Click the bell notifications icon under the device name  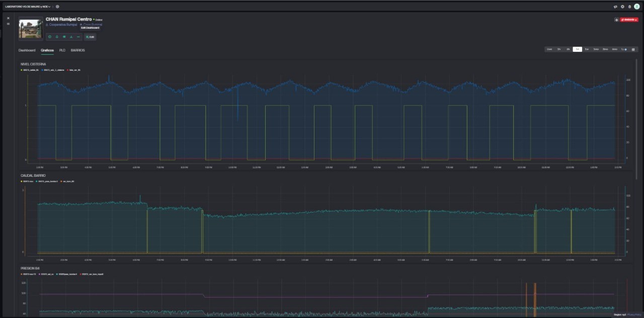pos(57,37)
